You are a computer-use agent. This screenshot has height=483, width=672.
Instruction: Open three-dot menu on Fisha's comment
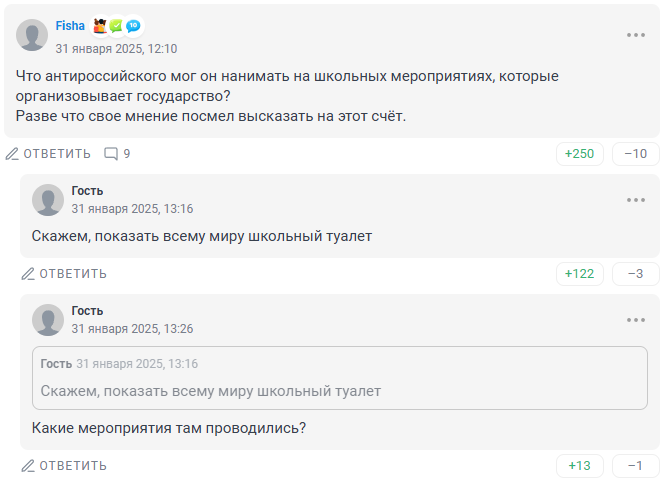pyautogui.click(x=636, y=35)
